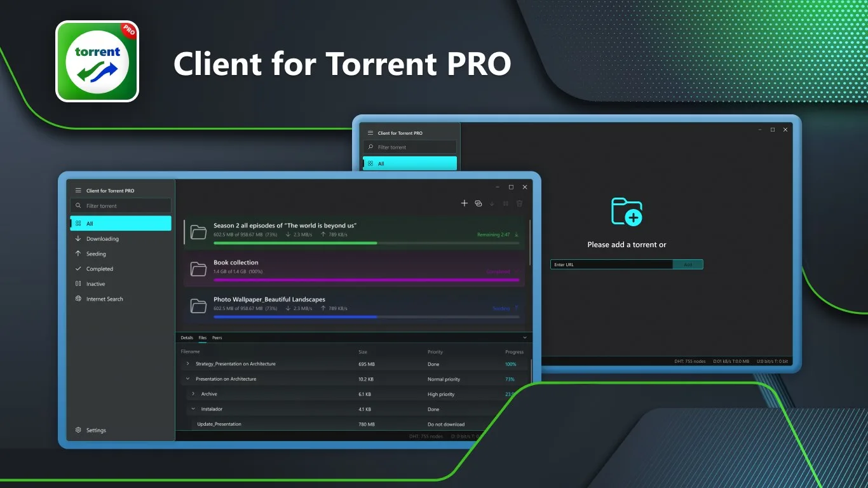This screenshot has width=868, height=488.
Task: Click folder icon of Book collection torrent
Action: coord(199,269)
